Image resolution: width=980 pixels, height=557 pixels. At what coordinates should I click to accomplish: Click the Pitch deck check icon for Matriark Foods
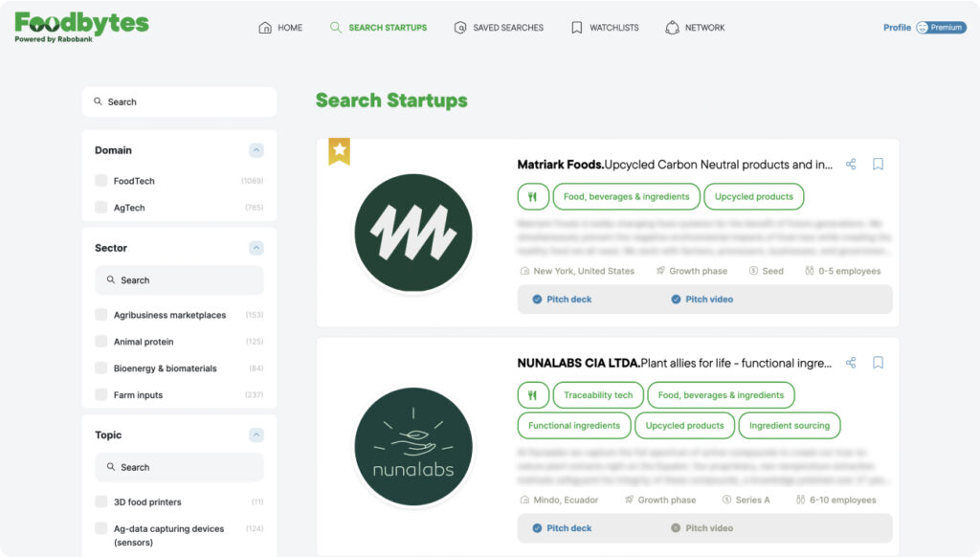tap(537, 300)
